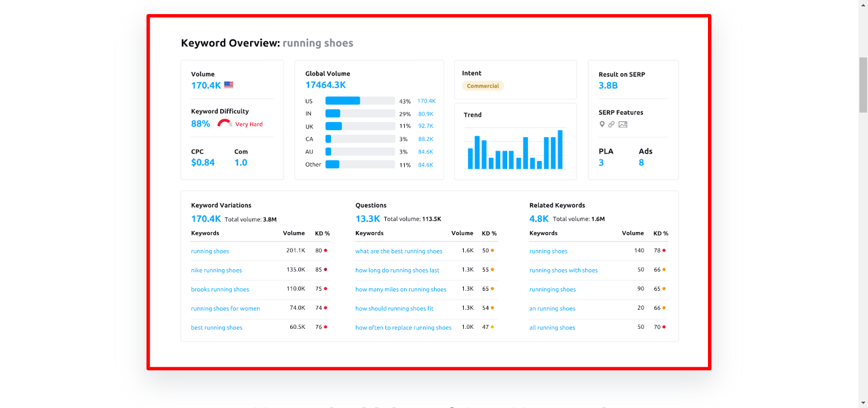Click the 80.9K India volume value
This screenshot has width=868, height=408.
coord(426,114)
